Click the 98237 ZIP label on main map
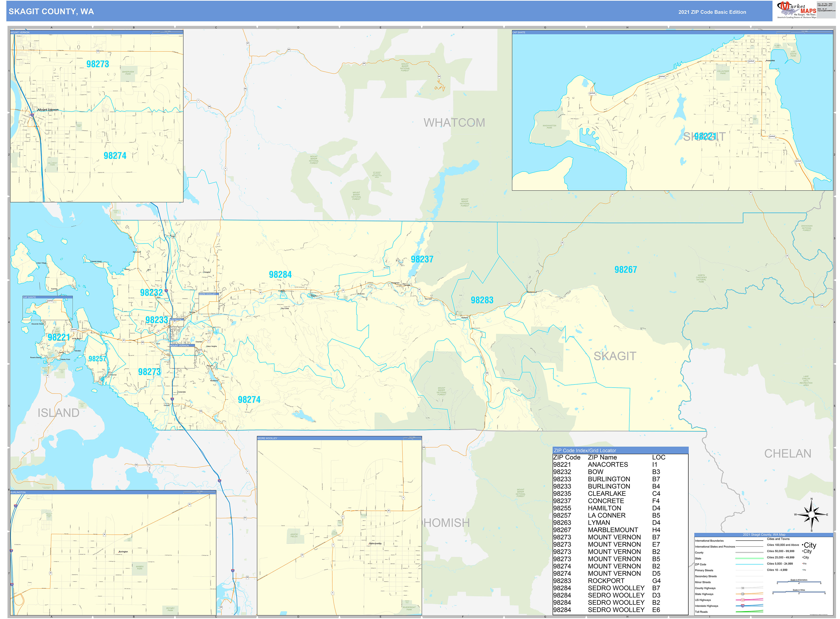This screenshot has height=619, width=840. pos(422,259)
